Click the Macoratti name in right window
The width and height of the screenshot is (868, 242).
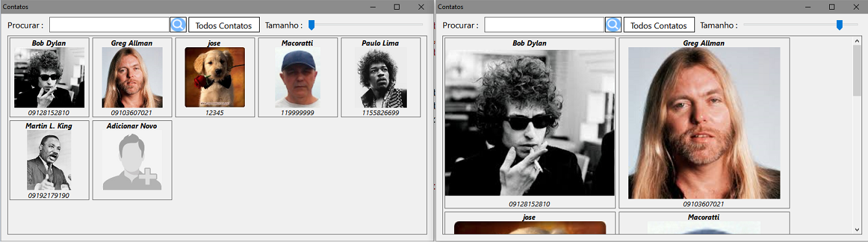point(704,217)
